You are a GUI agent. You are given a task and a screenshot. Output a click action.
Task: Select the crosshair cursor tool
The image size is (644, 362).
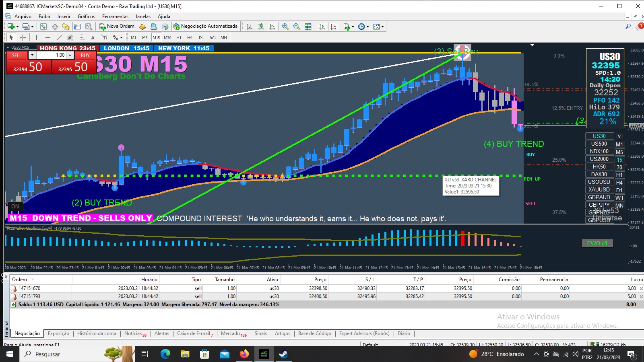(x=23, y=37)
